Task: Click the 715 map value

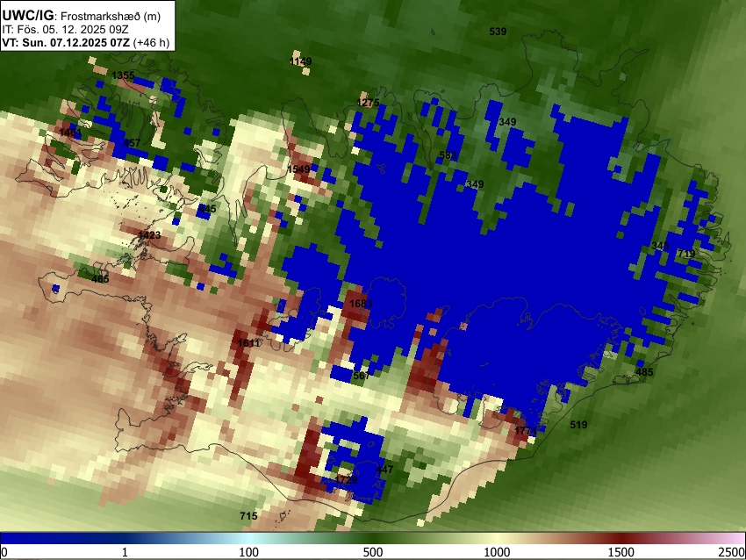Action: pyautogui.click(x=248, y=516)
